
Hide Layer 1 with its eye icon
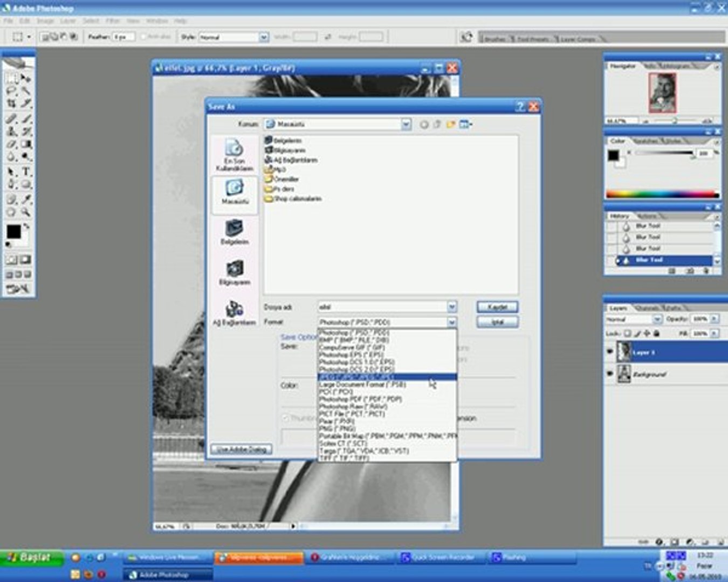pos(610,352)
